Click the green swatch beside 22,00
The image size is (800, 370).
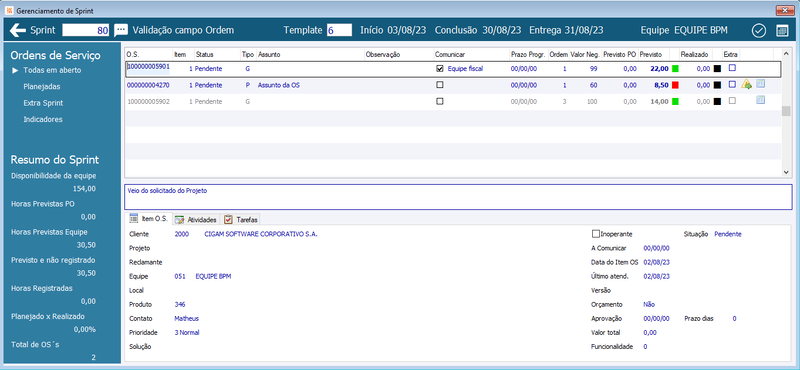point(676,68)
